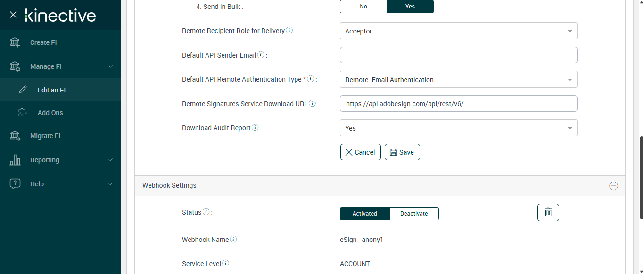644x274 pixels.
Task: Click info icon beside Remote Recipient Role for Delivery
Action: [x=289, y=31]
